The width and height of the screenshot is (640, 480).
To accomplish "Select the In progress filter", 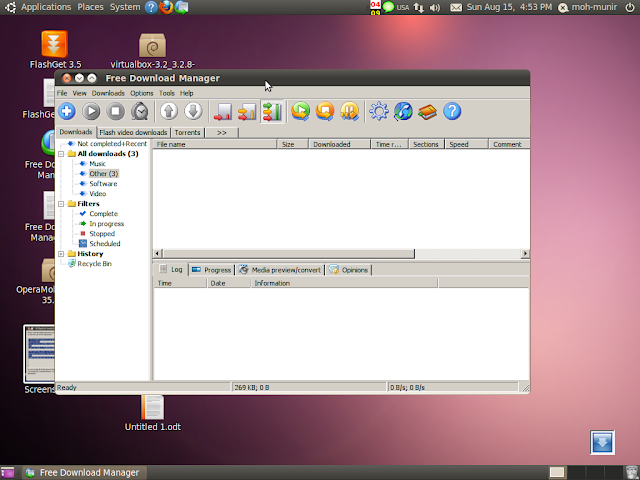I will [x=106, y=224].
